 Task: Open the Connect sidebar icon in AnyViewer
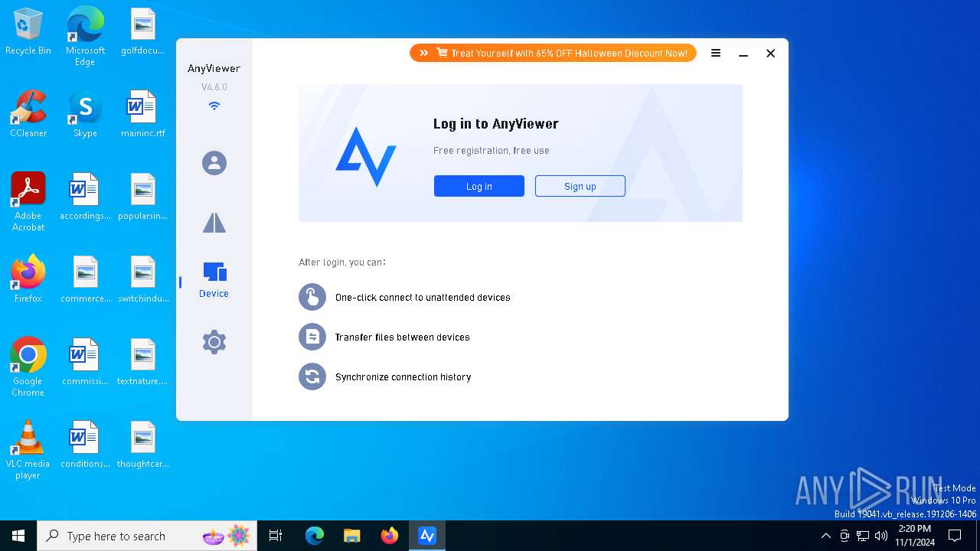click(x=214, y=223)
